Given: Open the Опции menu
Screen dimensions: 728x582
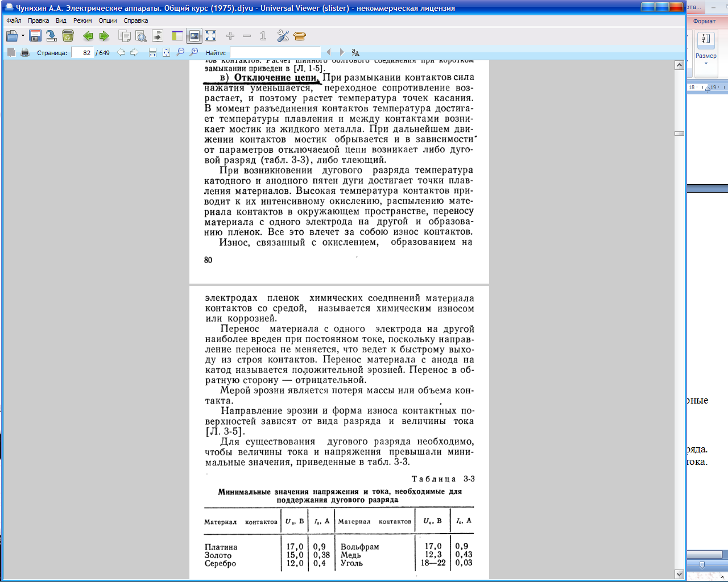Looking at the screenshot, I should click(x=107, y=20).
